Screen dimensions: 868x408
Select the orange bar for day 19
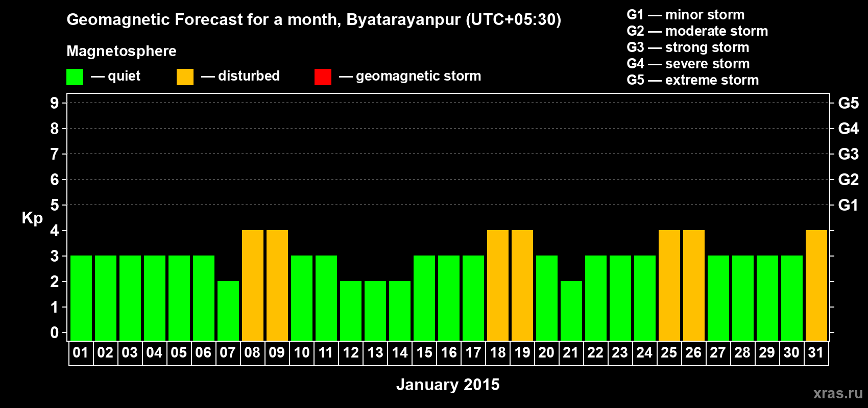tap(522, 285)
